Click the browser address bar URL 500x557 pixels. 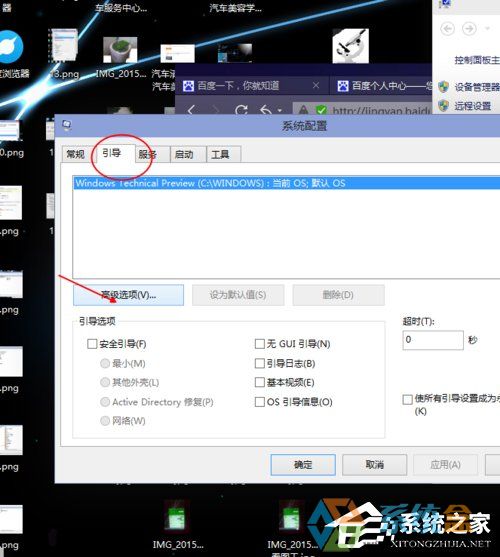382,111
